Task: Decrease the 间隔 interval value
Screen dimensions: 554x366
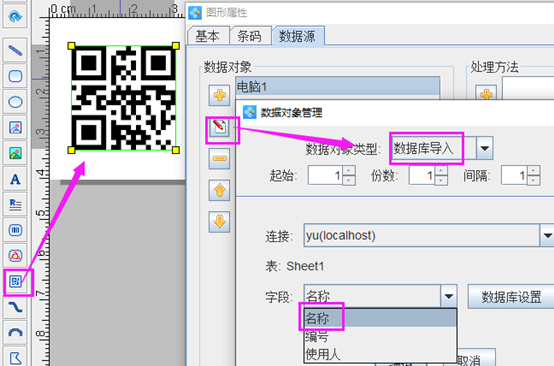Action: click(x=533, y=180)
